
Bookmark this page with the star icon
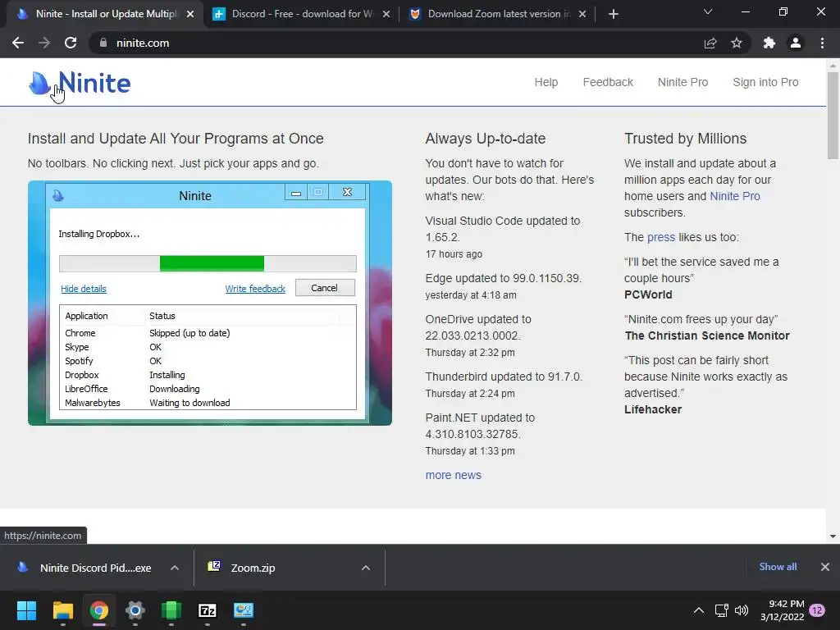click(737, 43)
